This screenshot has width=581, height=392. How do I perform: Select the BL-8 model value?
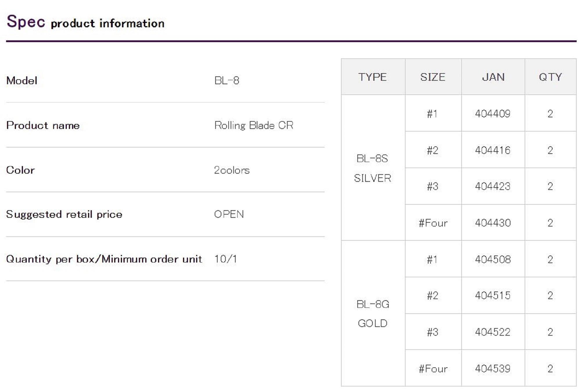point(227,80)
